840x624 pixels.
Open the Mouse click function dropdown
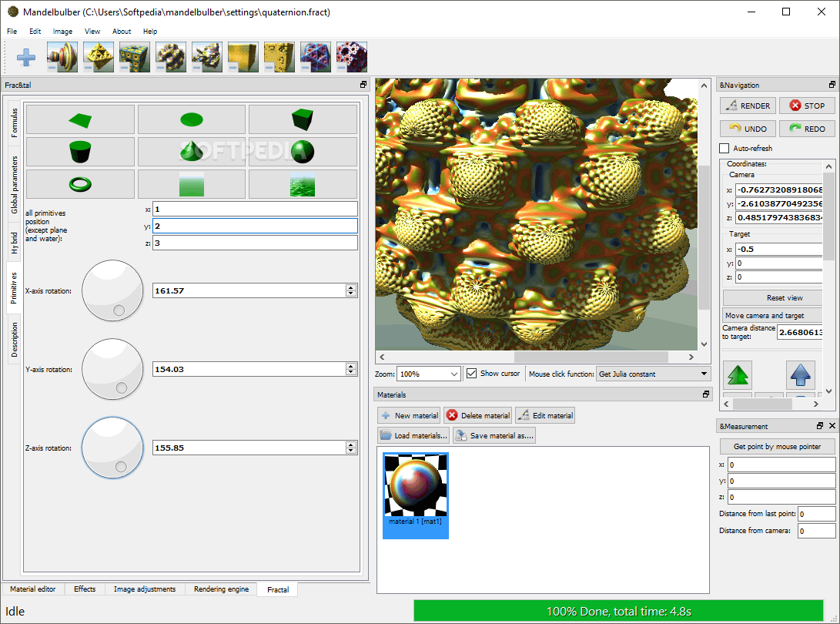pos(653,374)
